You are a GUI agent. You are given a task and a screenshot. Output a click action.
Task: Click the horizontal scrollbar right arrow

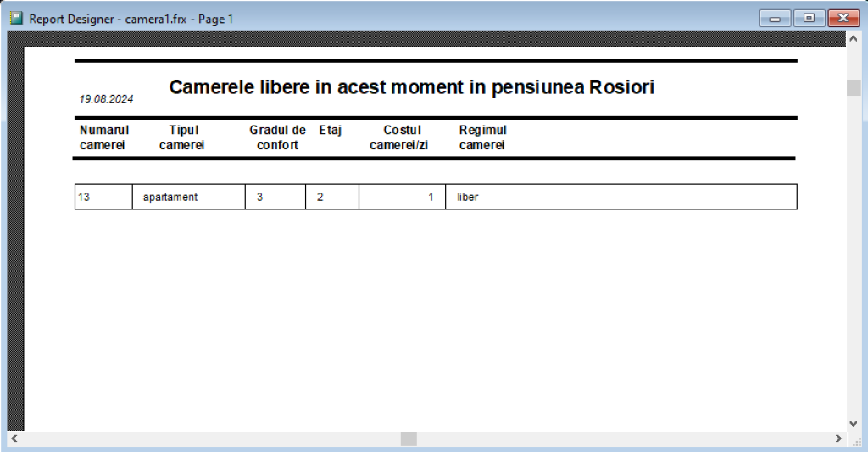pos(838,438)
